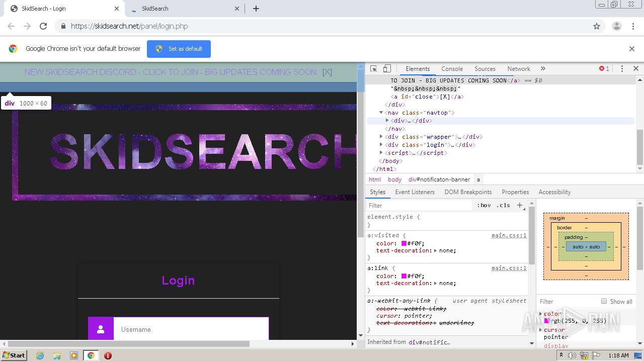Expand the div node inside nav
This screenshot has width=644, height=362.
click(387, 121)
